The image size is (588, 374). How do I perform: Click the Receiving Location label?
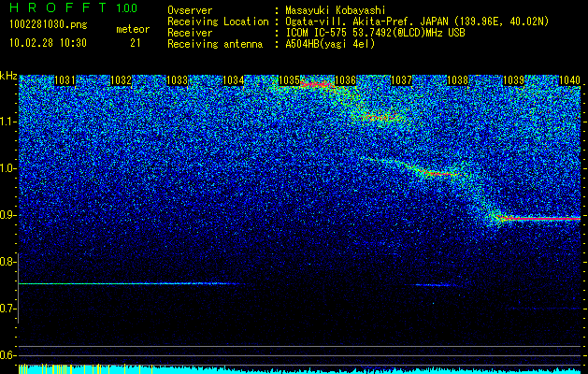pyautogui.click(x=218, y=22)
